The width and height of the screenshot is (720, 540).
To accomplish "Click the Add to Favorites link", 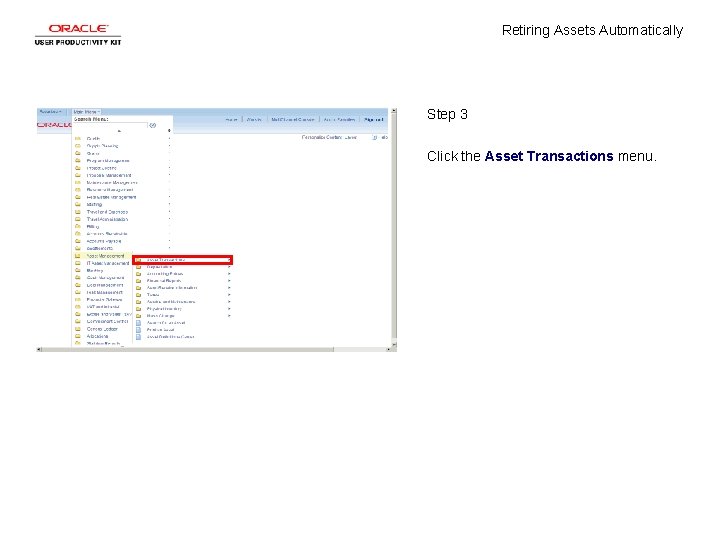I will [x=339, y=119].
